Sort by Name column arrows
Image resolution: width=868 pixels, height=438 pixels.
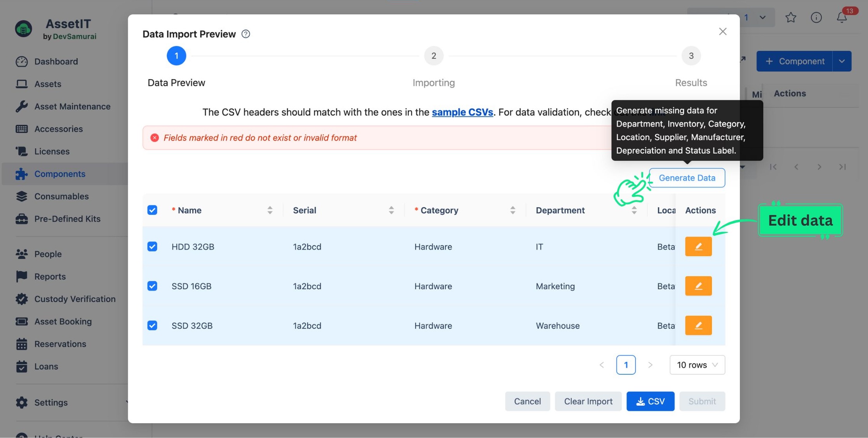coord(270,210)
